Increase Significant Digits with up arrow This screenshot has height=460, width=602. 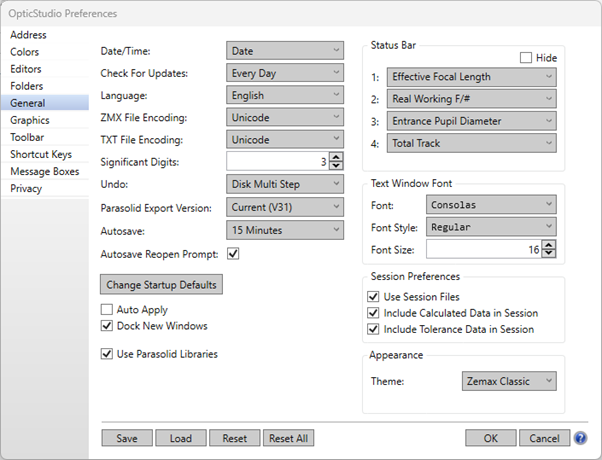click(336, 156)
